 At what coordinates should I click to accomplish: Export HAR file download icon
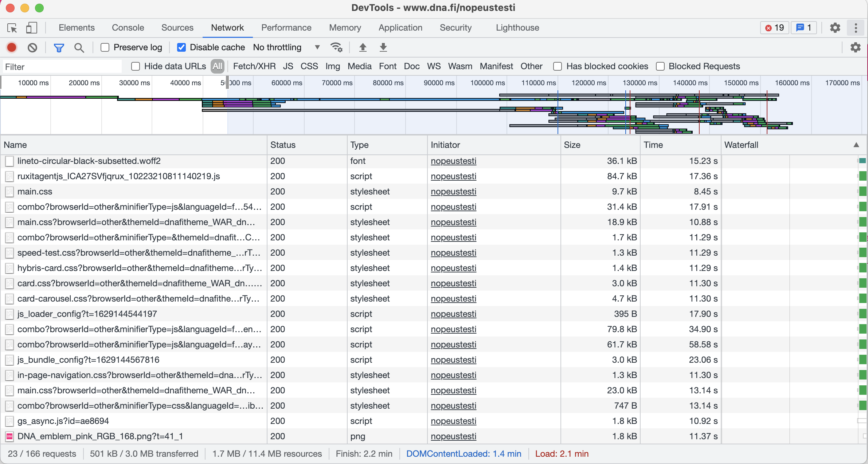[383, 47]
